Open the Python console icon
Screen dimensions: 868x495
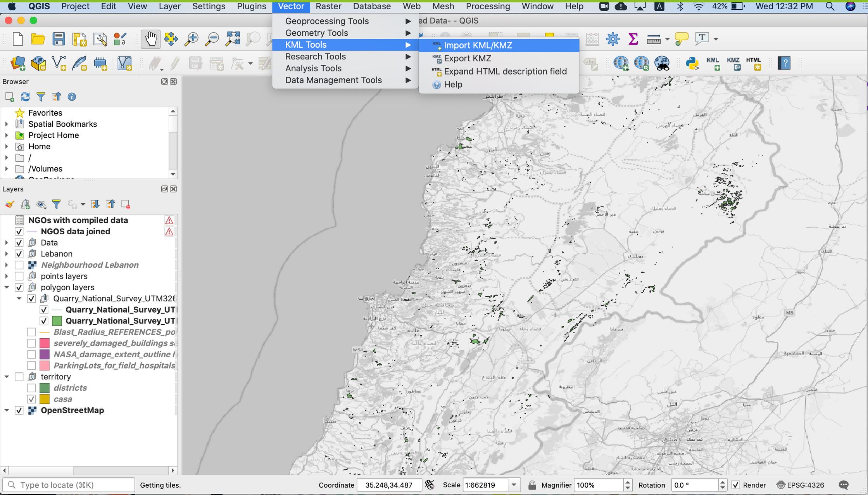click(692, 63)
